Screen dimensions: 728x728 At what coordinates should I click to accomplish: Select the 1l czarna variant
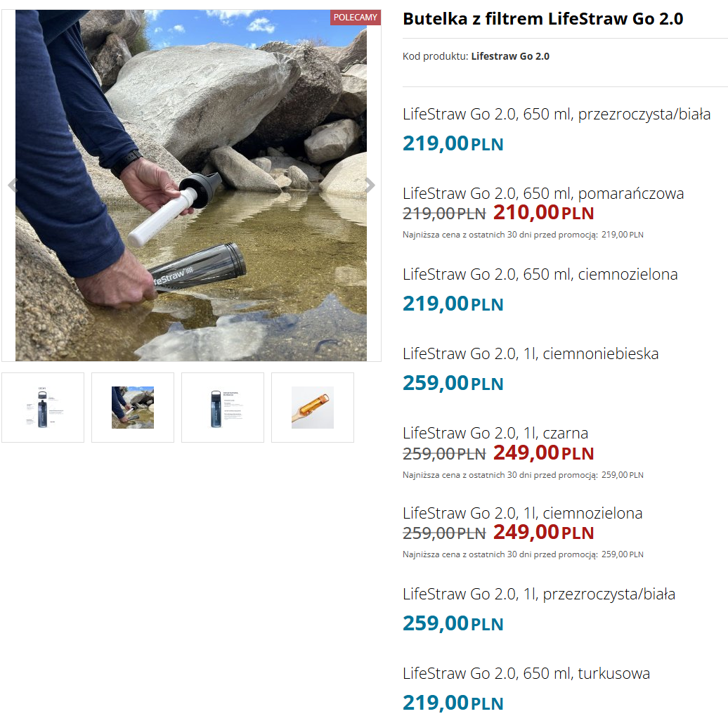(x=495, y=433)
